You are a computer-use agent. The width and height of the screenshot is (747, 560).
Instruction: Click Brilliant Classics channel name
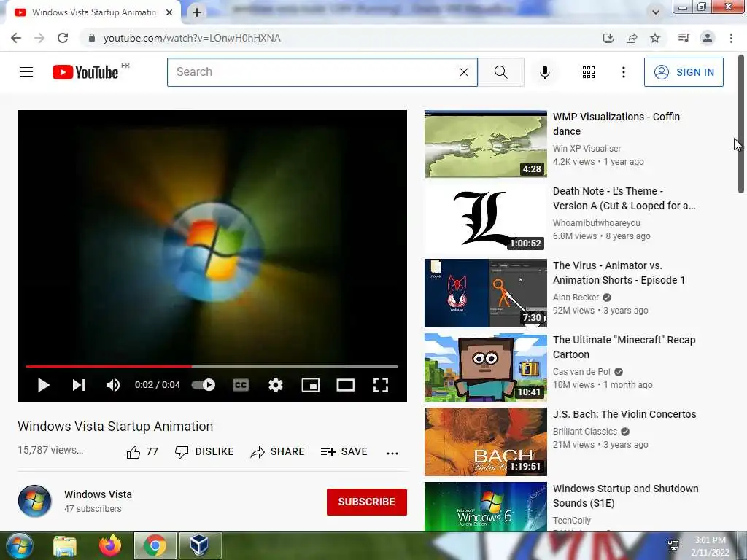click(x=584, y=432)
